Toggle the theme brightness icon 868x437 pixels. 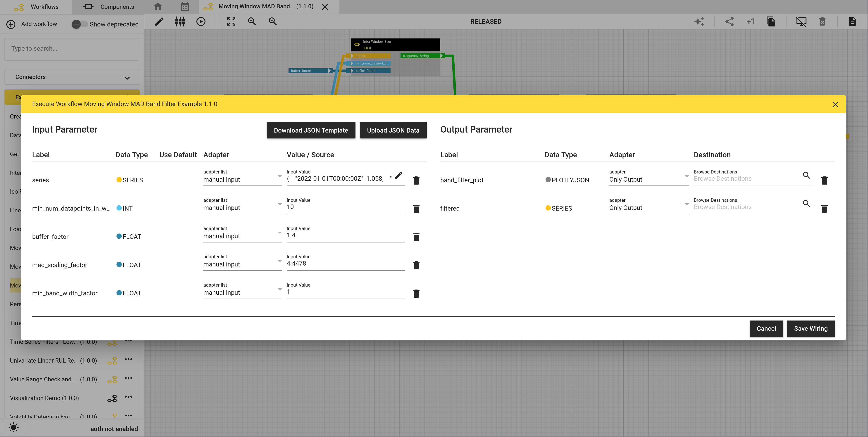(x=14, y=427)
